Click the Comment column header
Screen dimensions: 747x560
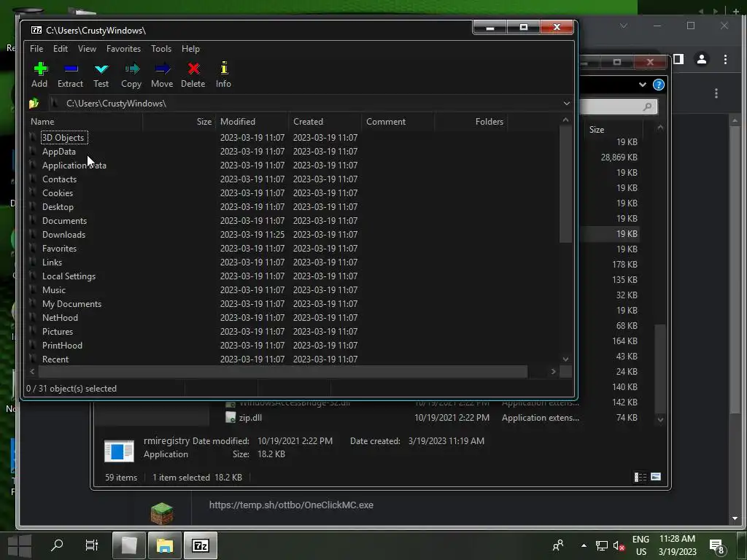(x=398, y=122)
